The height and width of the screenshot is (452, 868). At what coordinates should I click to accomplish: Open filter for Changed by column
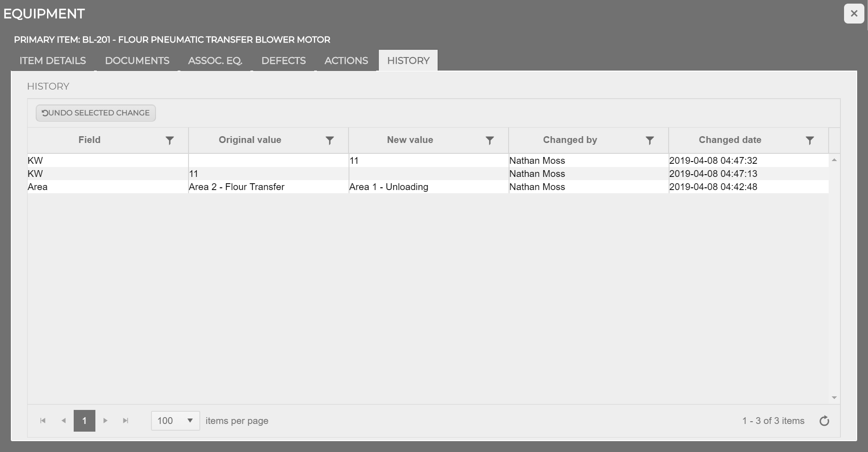click(650, 141)
